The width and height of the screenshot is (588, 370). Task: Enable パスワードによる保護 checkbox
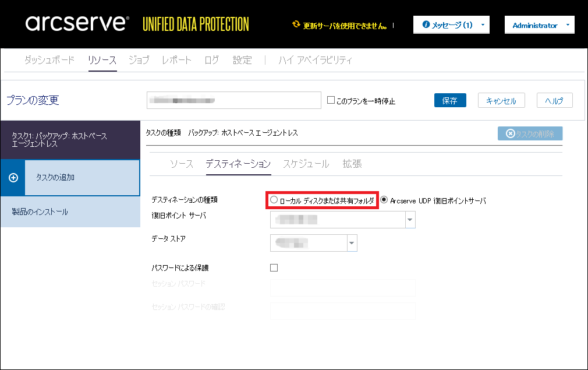[274, 268]
